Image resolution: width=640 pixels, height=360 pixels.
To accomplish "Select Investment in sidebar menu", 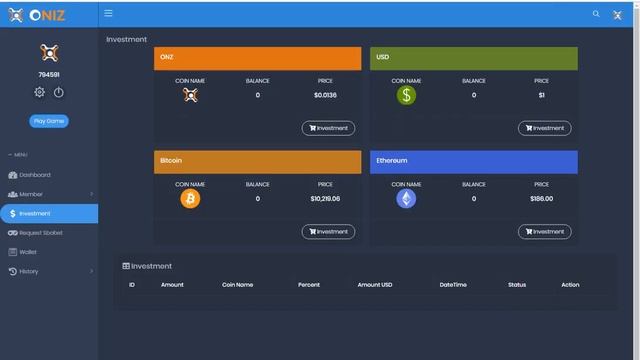I will pyautogui.click(x=49, y=213).
